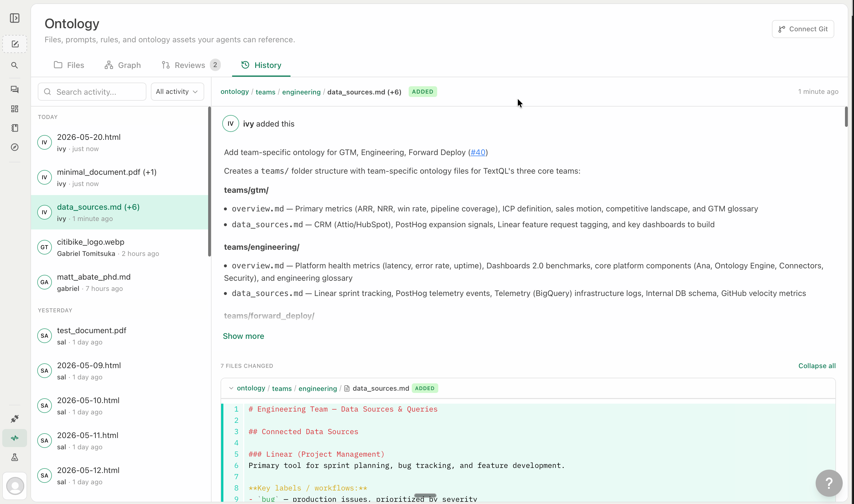Open the sidebar search icon
854x504 pixels.
pos(15,65)
